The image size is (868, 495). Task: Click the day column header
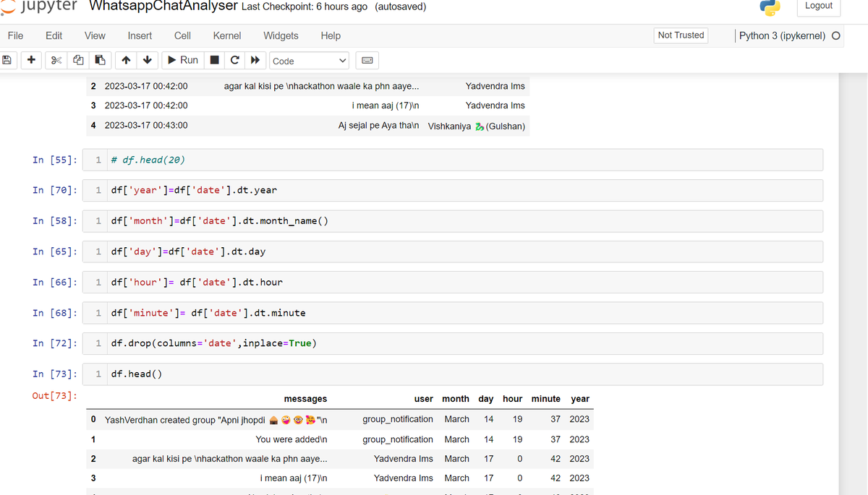(x=486, y=399)
